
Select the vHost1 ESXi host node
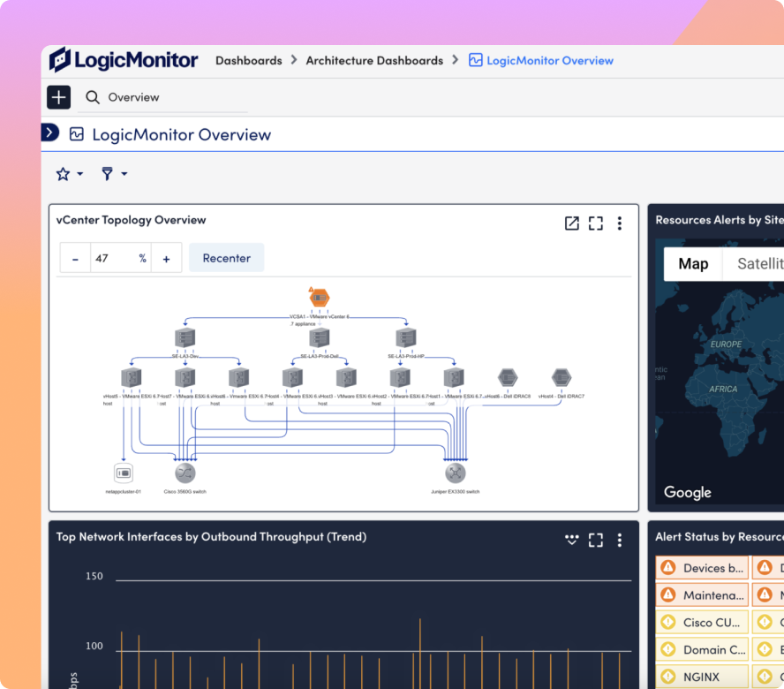(x=454, y=377)
